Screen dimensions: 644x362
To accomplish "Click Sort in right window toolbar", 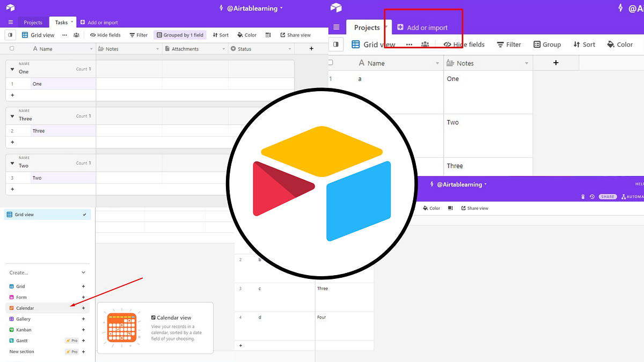I will click(584, 45).
